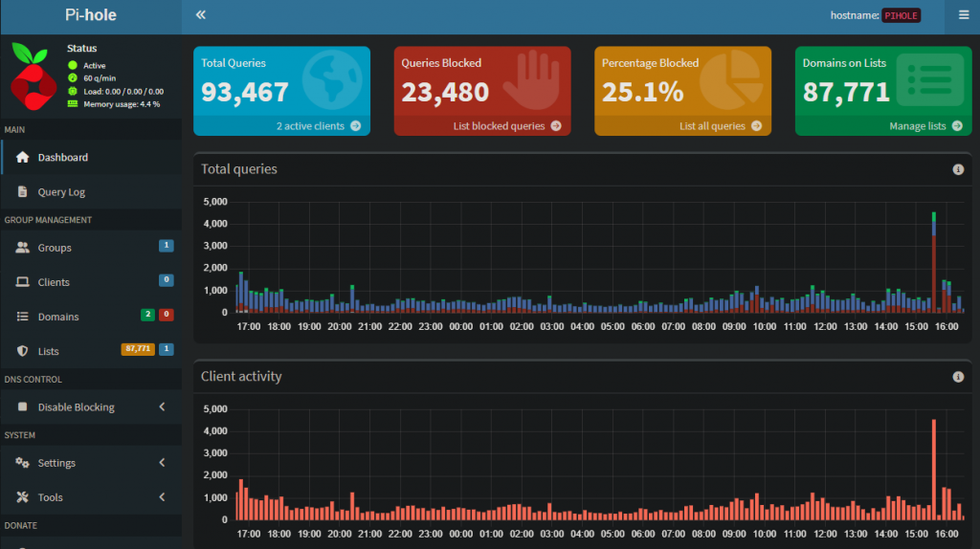The height and width of the screenshot is (549, 980).
Task: Collapse sidebar using double chevron icon
Action: pos(201,15)
